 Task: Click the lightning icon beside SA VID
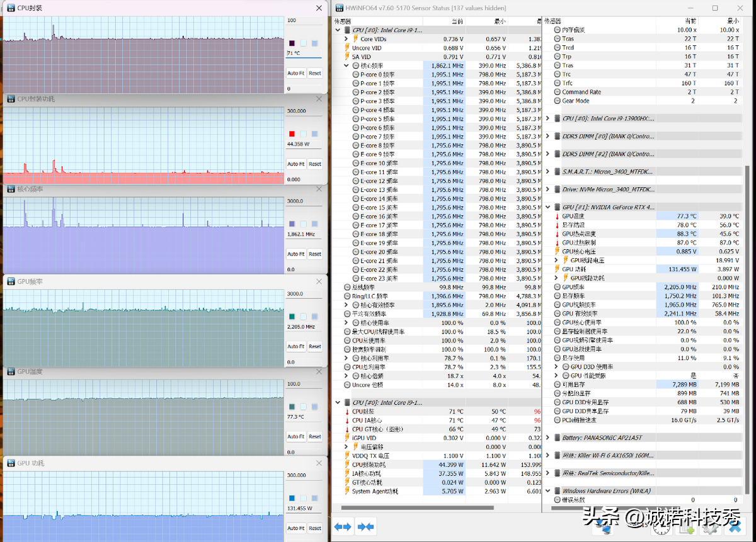pos(346,57)
